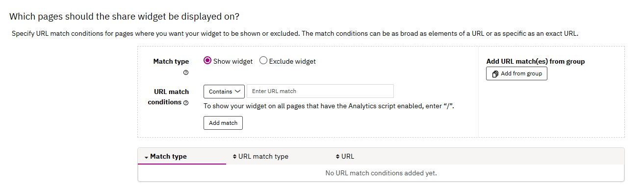Click the help icon under Match type
Viewport: 644px width, 190px height.
pos(186,72)
